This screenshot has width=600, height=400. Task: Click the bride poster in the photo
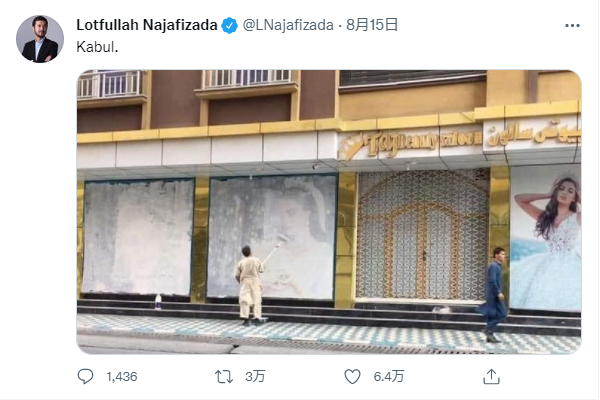[546, 238]
